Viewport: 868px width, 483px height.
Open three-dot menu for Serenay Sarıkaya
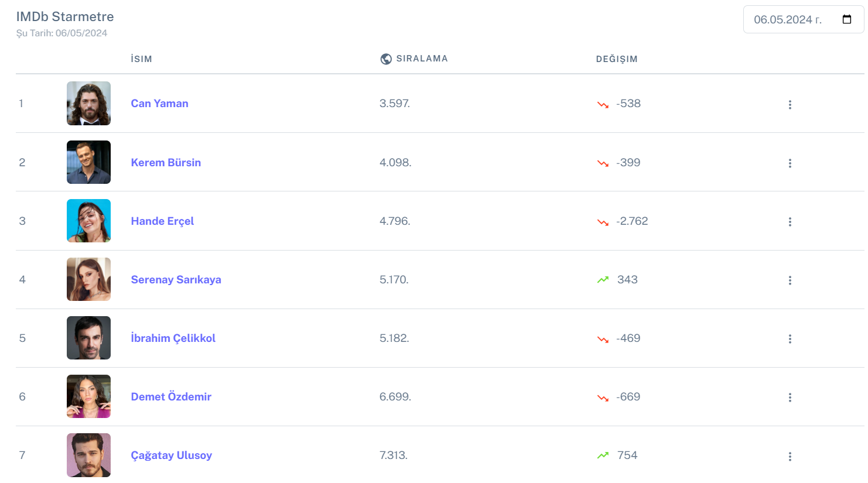tap(790, 280)
